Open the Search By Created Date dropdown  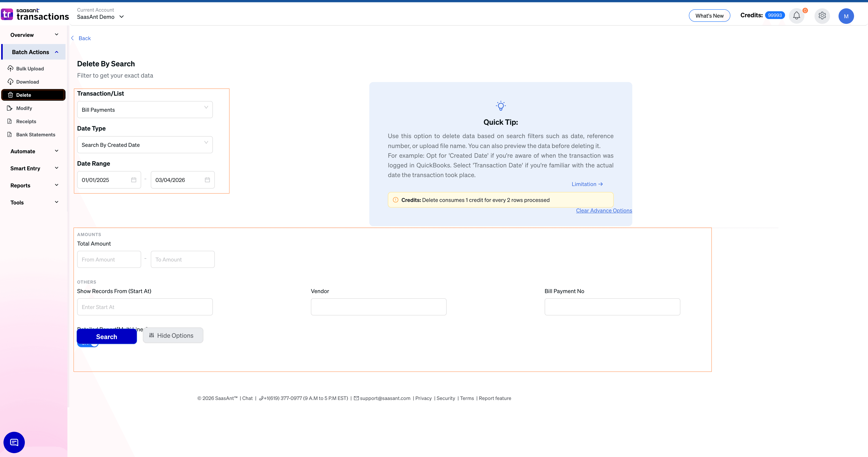pyautogui.click(x=145, y=145)
